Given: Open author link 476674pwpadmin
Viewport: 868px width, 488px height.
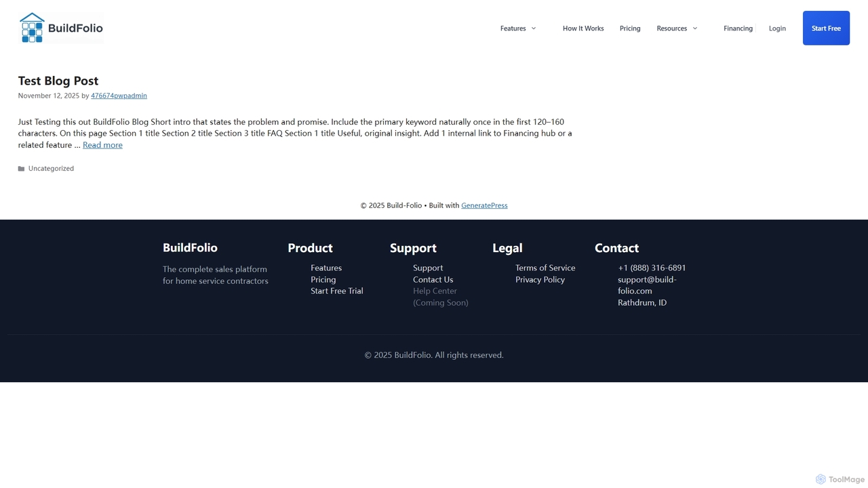Looking at the screenshot, I should point(119,96).
